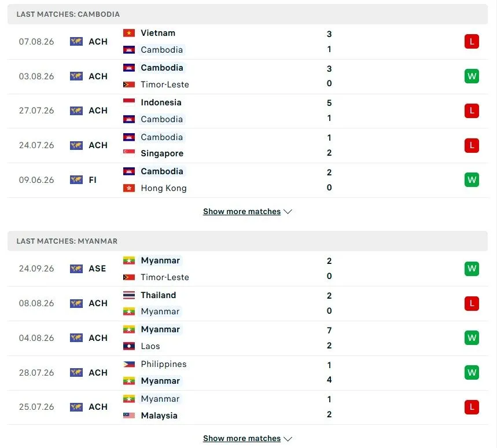497x448 pixels.
Task: Select the Last Matches: Cambodia header
Action: [248, 14]
